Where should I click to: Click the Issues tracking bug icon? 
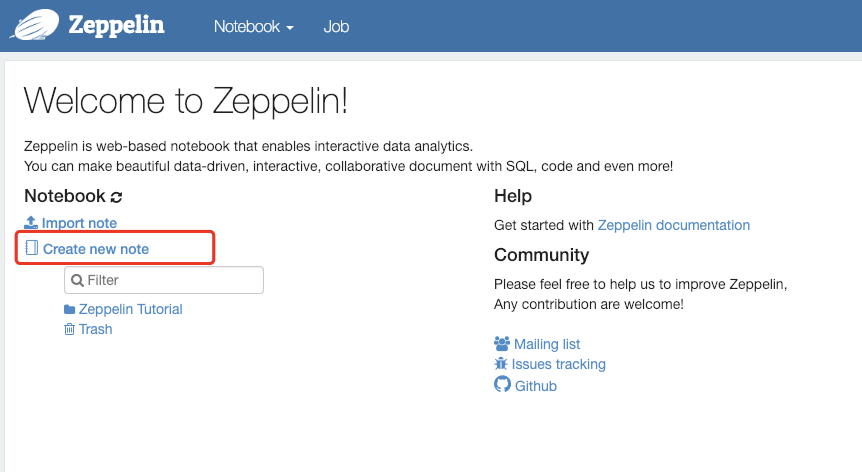pyautogui.click(x=502, y=364)
